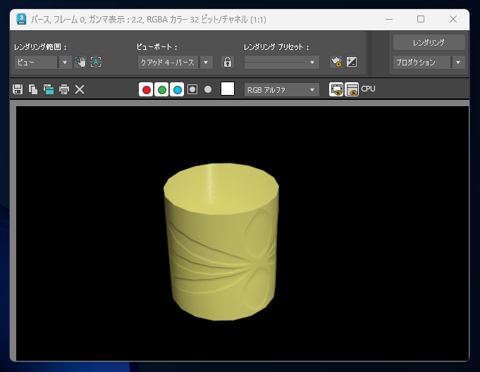The height and width of the screenshot is (372, 480).
Task: Click the Print Image printer icon
Action: click(64, 89)
